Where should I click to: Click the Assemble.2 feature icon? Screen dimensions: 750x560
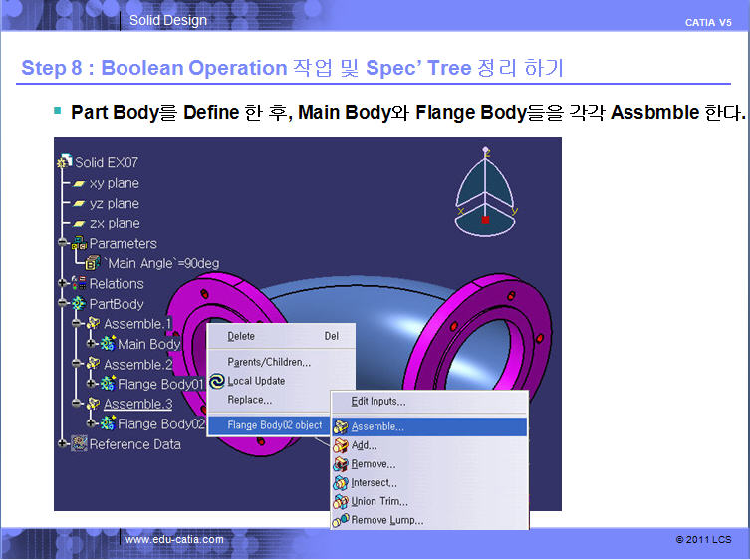pos(94,364)
